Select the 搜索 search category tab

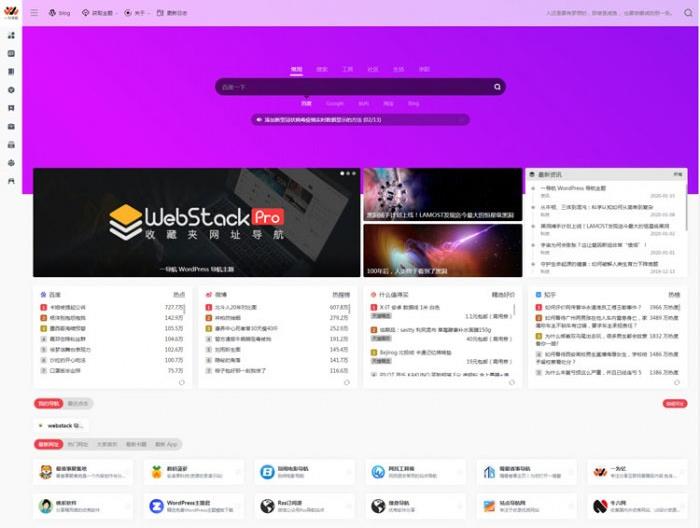tap(322, 69)
